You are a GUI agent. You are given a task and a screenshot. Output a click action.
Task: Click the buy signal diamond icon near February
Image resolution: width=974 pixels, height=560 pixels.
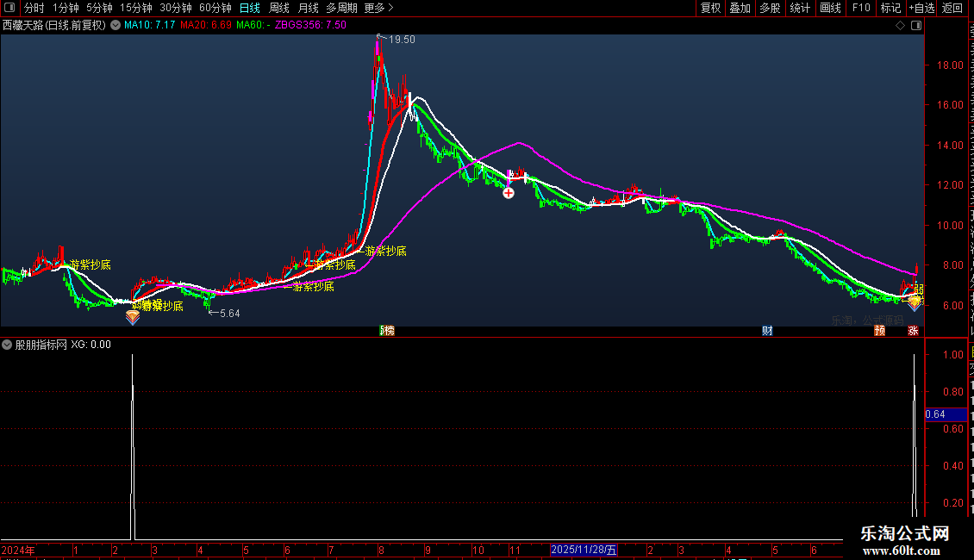click(133, 317)
